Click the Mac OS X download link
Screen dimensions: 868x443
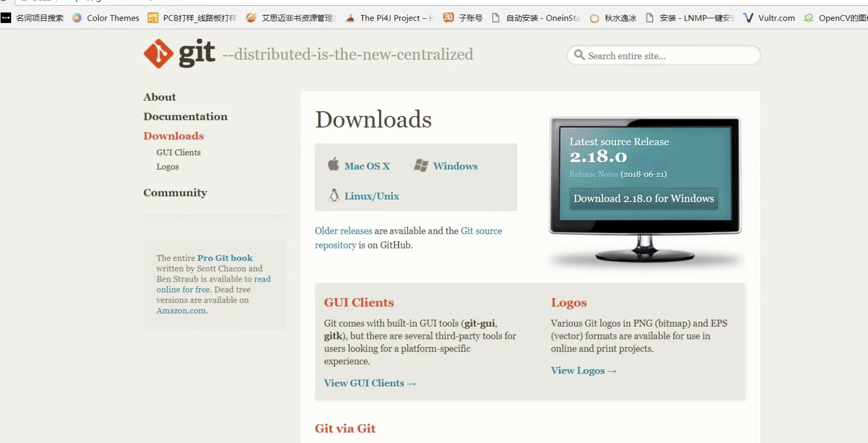[367, 166]
